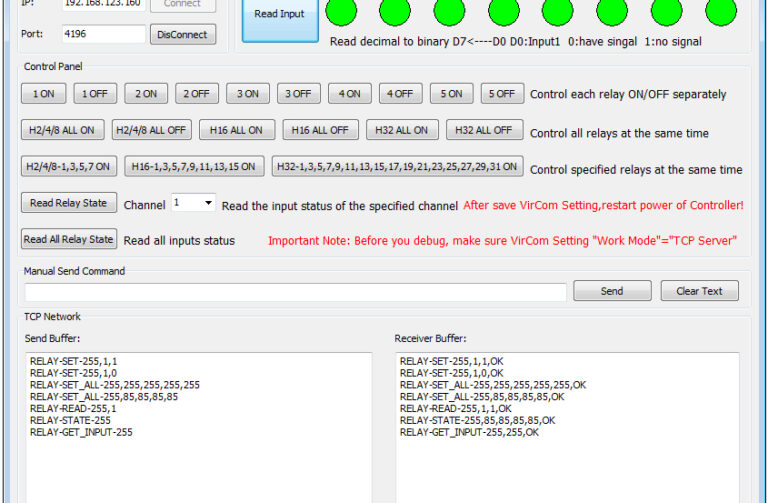Click Read Relay State button
Screen dimensions: 768x503
pos(69,202)
